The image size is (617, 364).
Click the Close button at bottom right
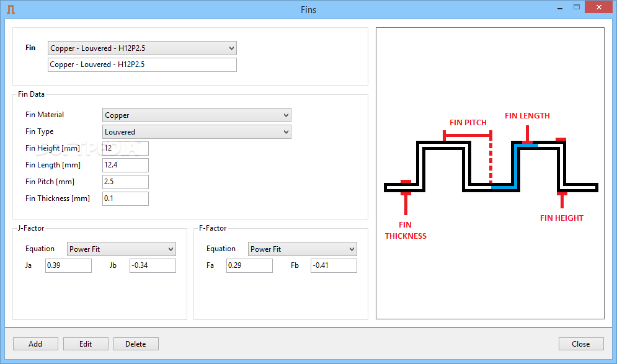click(x=581, y=344)
